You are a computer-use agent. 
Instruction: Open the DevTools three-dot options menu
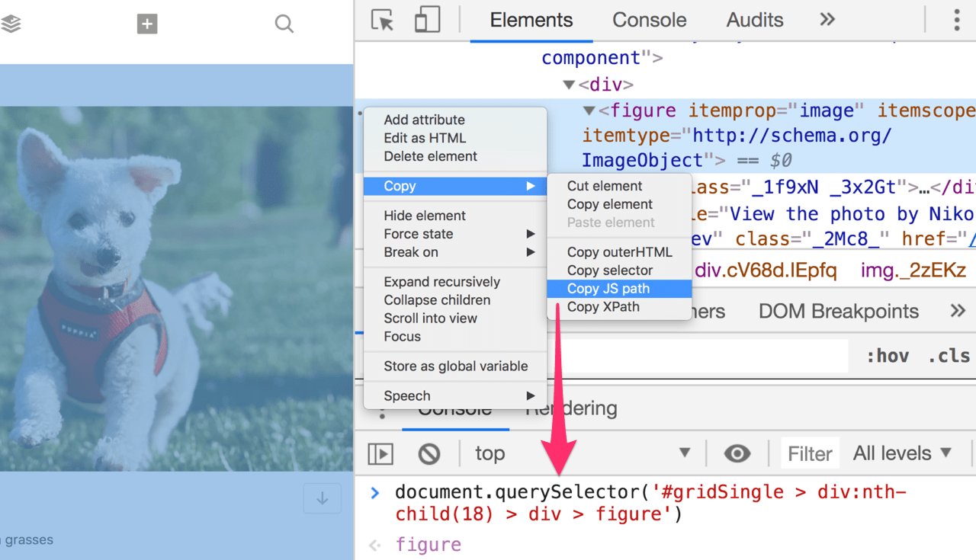956,20
